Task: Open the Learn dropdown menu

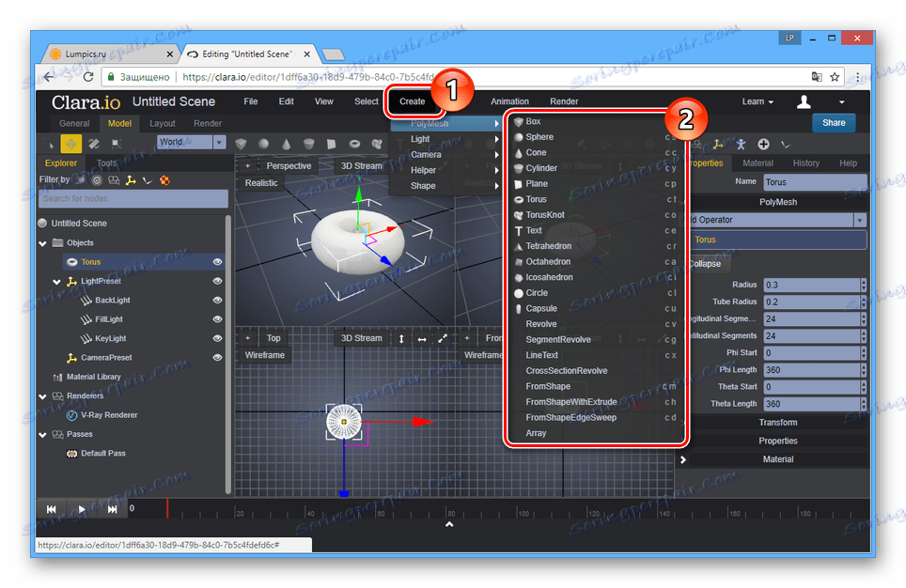Action: pyautogui.click(x=758, y=101)
